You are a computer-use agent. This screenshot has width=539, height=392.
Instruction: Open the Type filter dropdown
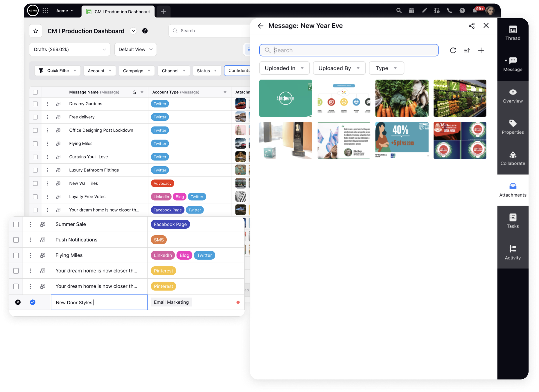pos(386,68)
